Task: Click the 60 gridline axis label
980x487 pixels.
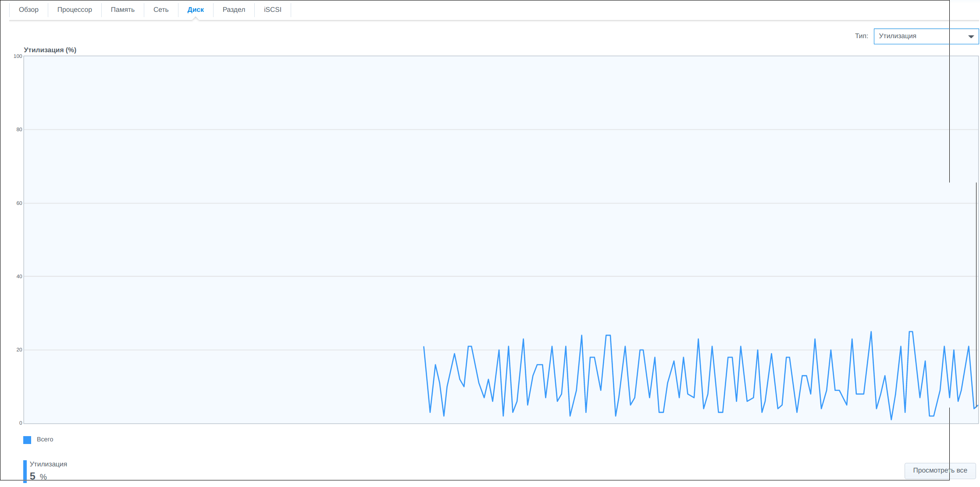Action: 19,203
